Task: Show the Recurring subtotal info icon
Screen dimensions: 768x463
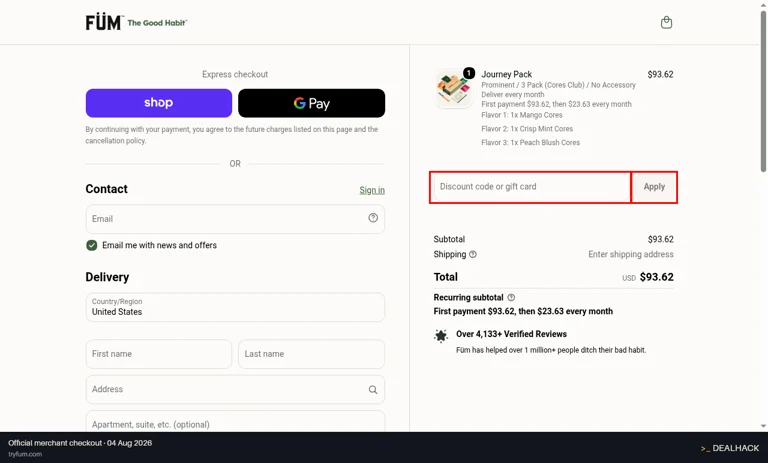Action: point(511,297)
